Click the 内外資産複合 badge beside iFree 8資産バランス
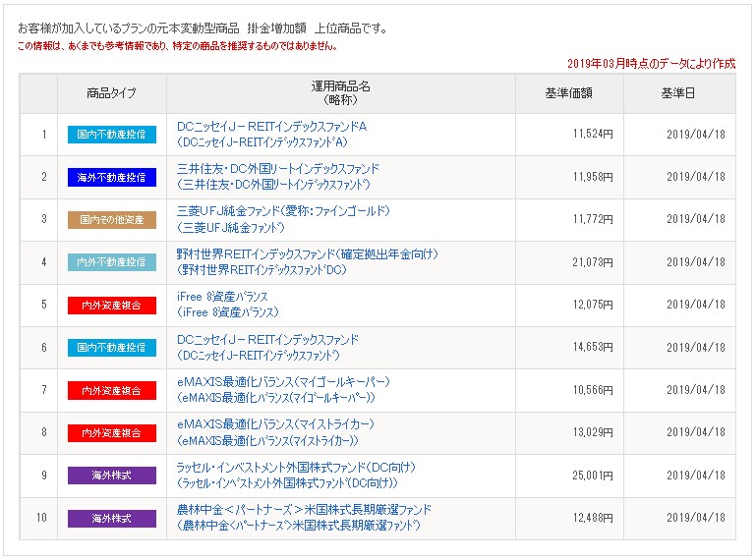Viewport: 756px width, 560px height. tap(112, 306)
